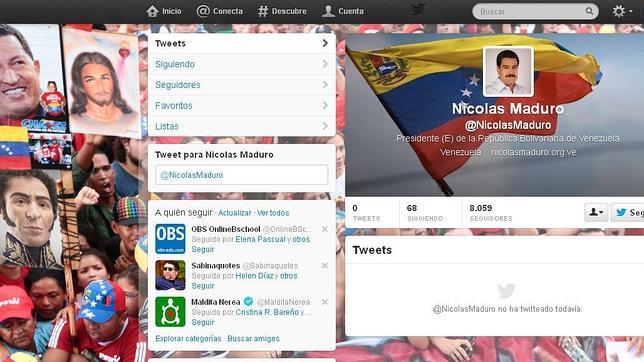Click Nicolas Maduro's profile photo
Viewport: 644px width, 362px height.
[x=508, y=71]
